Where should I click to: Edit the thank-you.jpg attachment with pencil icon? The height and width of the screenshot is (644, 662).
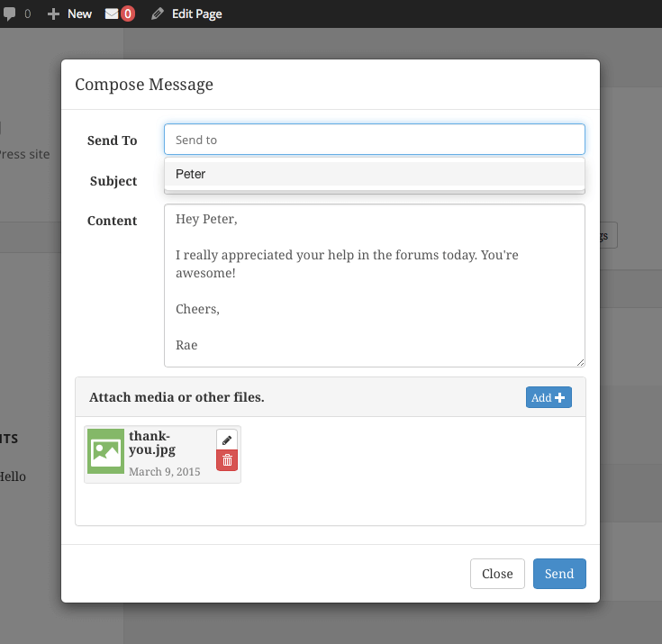coord(227,440)
